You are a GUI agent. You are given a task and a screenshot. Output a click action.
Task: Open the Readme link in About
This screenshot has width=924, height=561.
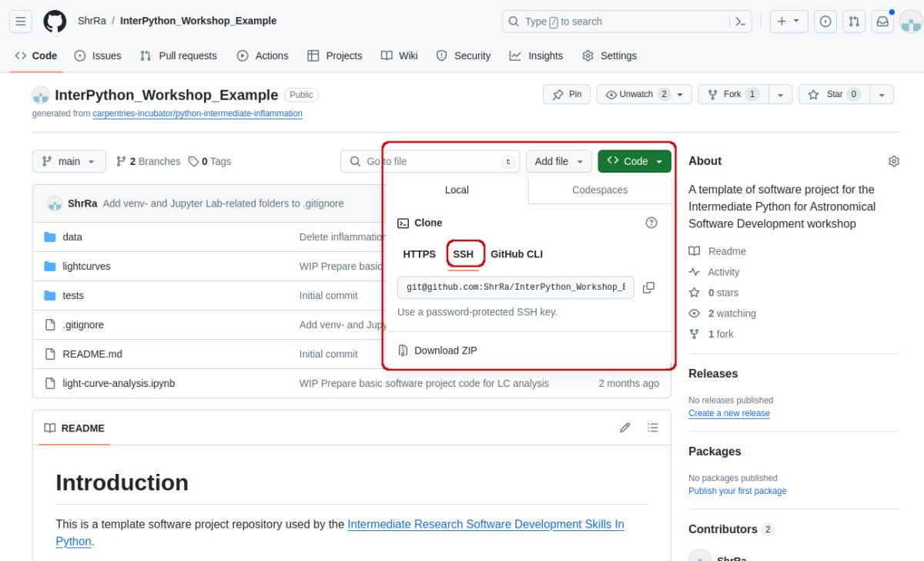click(x=717, y=251)
